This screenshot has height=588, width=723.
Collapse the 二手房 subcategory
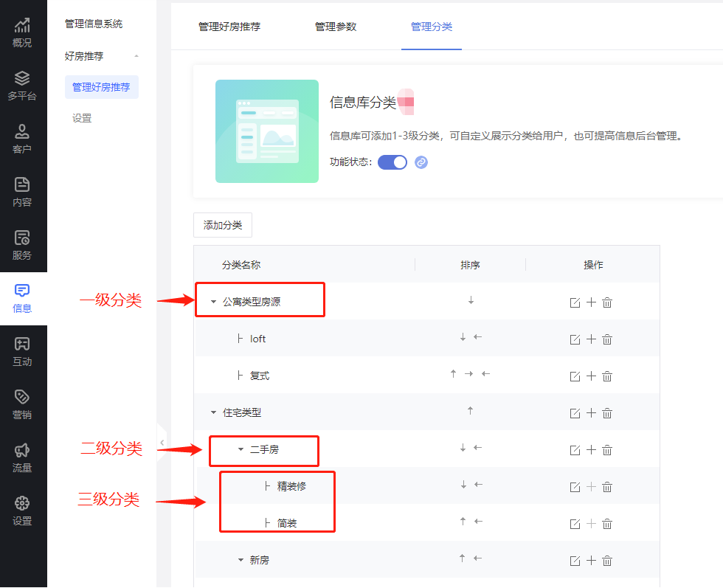coord(241,449)
